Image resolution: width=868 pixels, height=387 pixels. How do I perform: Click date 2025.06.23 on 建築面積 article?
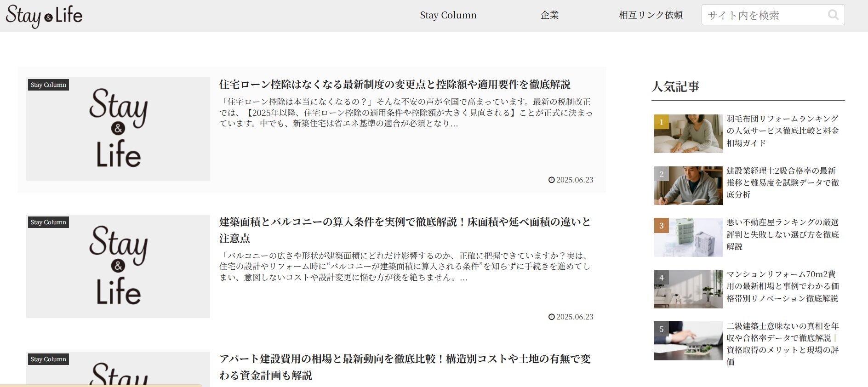pos(571,317)
